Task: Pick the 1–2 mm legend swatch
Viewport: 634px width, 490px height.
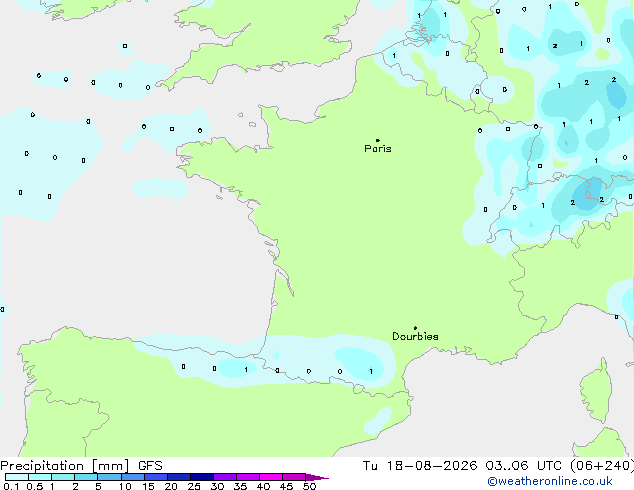Action: [63, 477]
